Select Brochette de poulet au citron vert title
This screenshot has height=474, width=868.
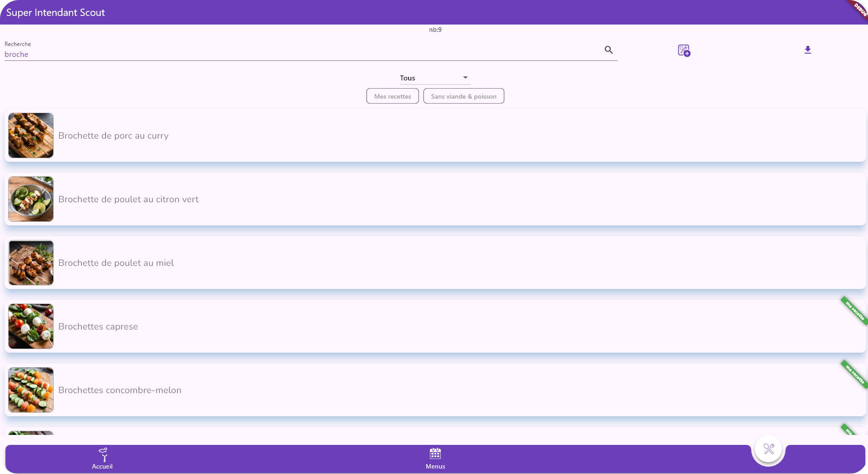click(x=129, y=200)
